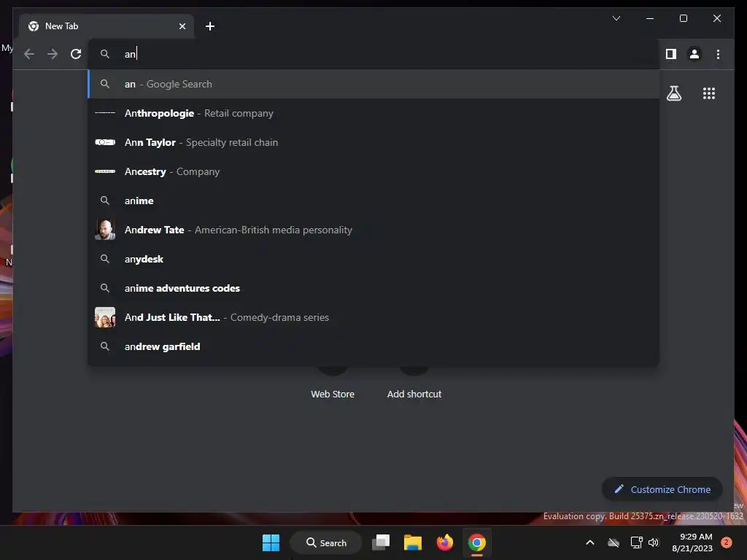The height and width of the screenshot is (560, 747).
Task: Open the Chrome Labs flask icon
Action: point(674,93)
